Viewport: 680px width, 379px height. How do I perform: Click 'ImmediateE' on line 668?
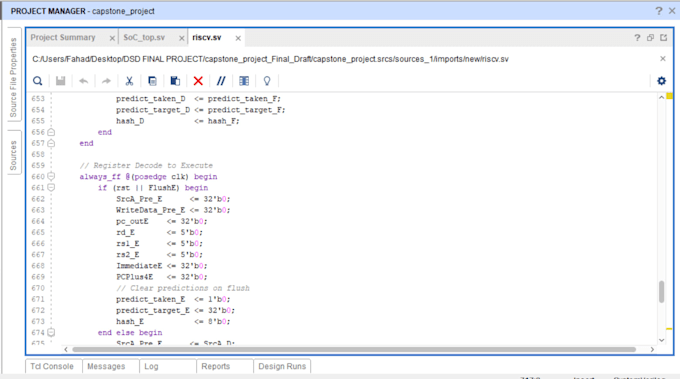click(x=139, y=266)
